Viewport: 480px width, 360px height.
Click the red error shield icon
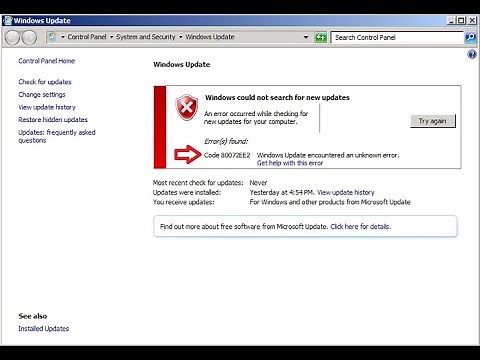(x=187, y=107)
